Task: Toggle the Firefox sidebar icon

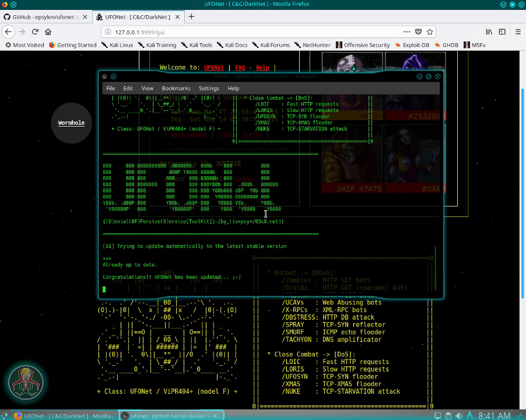Action: 502,32
